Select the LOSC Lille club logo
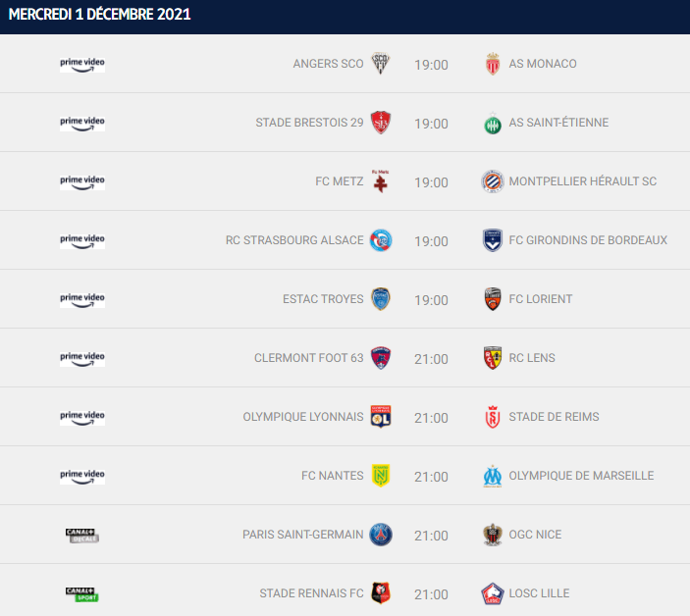 (x=493, y=593)
